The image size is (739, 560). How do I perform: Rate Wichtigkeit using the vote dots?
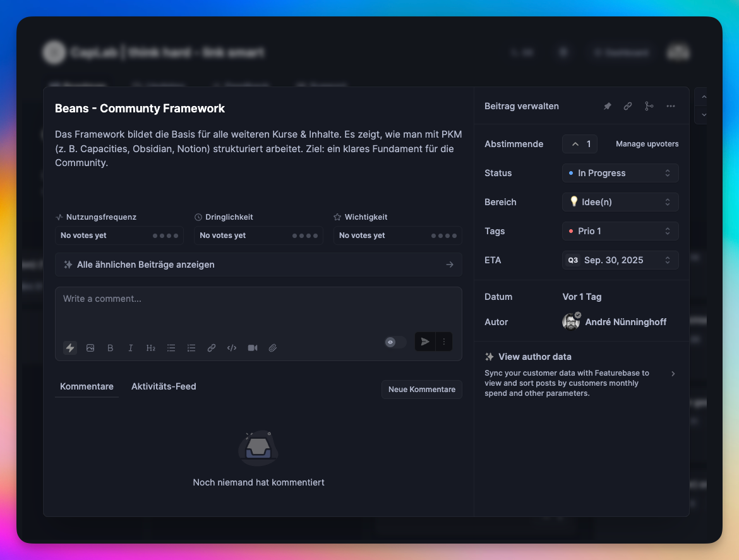(x=443, y=235)
